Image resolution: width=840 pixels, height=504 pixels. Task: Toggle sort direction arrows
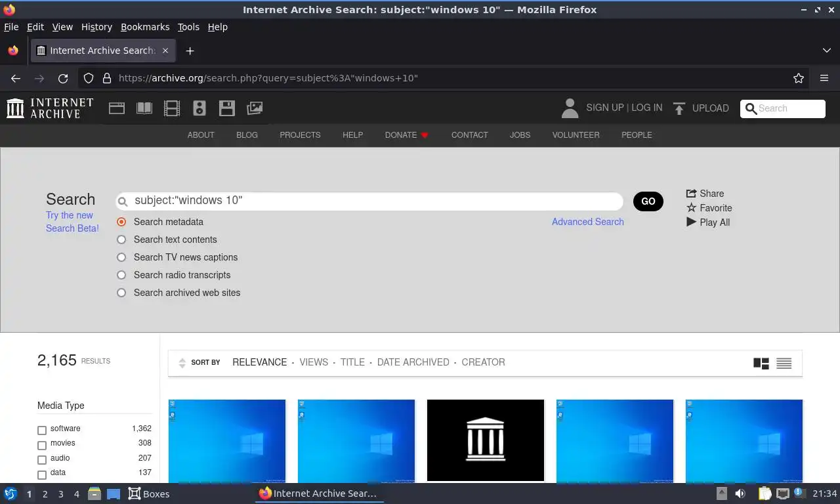point(182,363)
